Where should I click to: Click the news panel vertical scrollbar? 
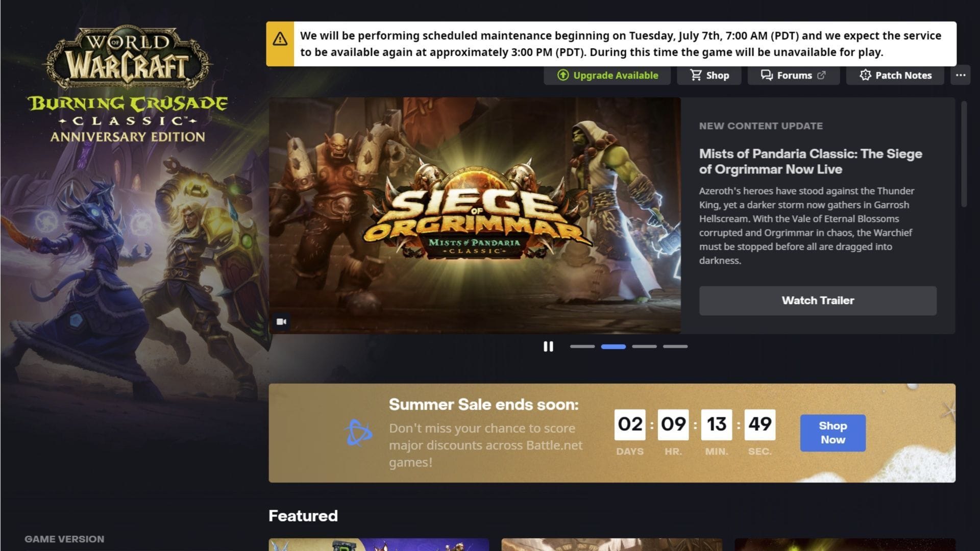[964, 154]
